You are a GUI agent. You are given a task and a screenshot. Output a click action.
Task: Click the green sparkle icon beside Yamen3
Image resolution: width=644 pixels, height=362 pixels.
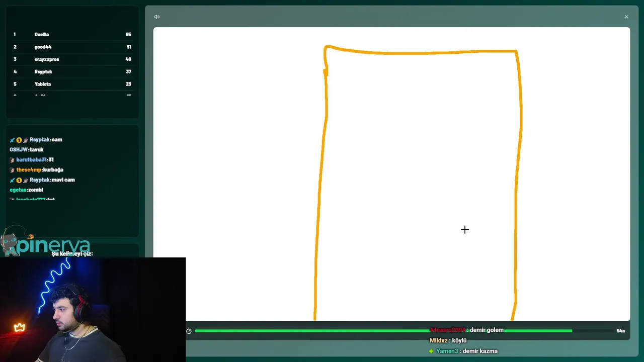[x=431, y=351]
